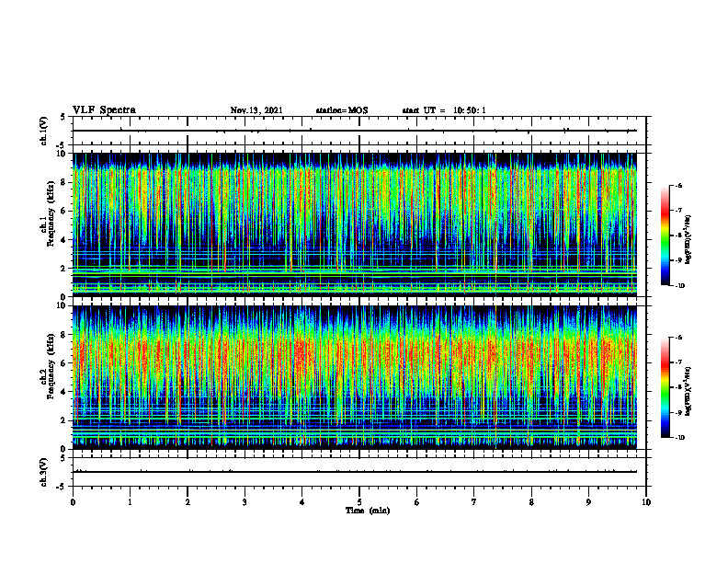This screenshot has height=563, width=728.
Task: Click the "4" kHz tick of ch.2 panel
Action: 63,392
